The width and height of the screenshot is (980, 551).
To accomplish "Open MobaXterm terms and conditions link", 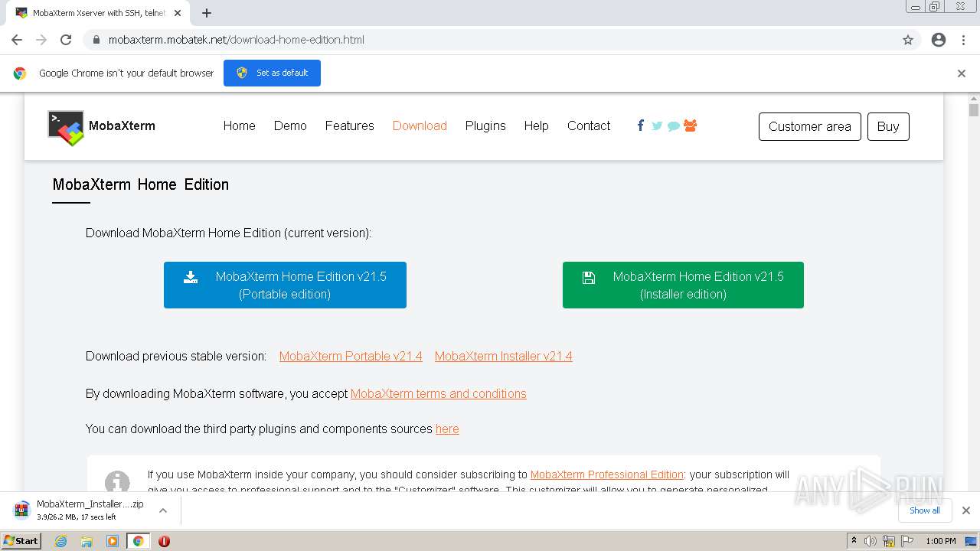I will (x=439, y=394).
